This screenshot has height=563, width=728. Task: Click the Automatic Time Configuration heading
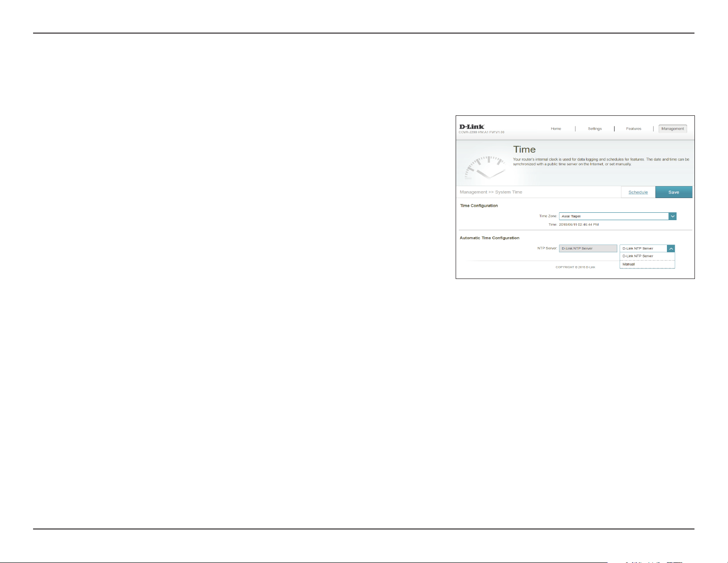tap(490, 238)
